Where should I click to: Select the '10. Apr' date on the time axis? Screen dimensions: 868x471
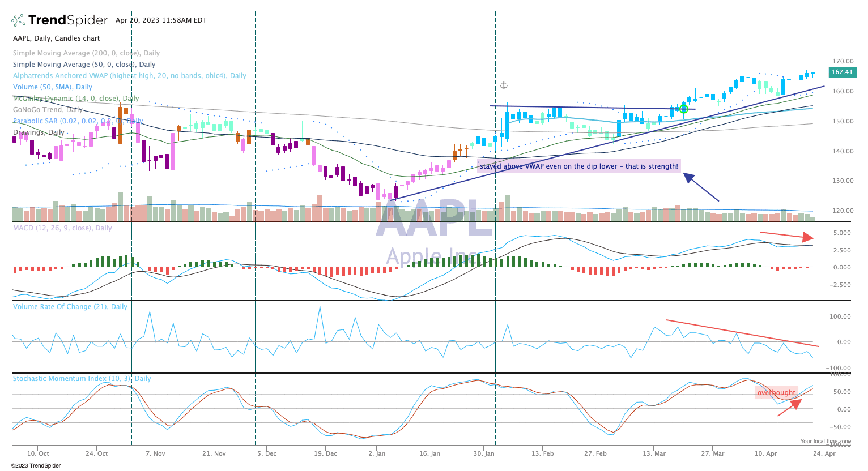click(x=766, y=453)
